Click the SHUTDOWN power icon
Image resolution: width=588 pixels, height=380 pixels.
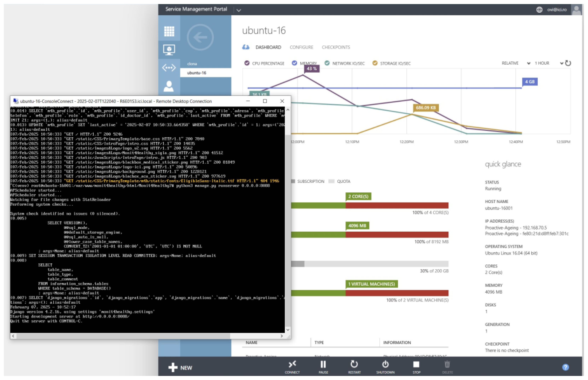385,364
